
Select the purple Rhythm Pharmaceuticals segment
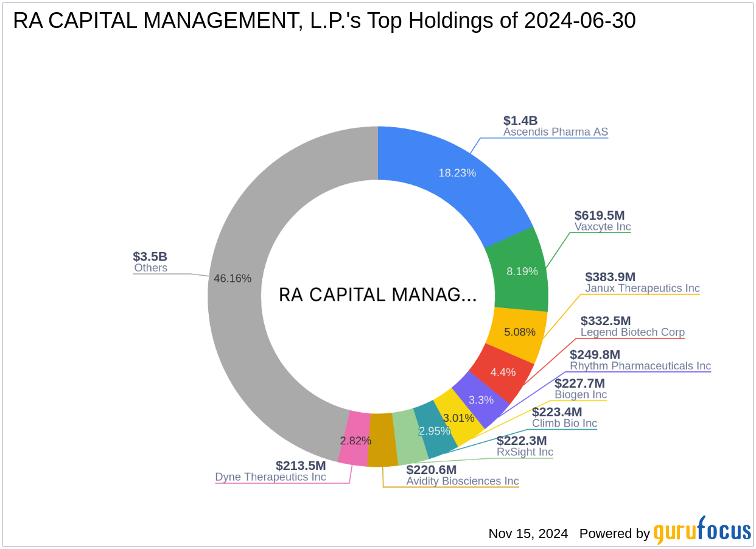(481, 400)
